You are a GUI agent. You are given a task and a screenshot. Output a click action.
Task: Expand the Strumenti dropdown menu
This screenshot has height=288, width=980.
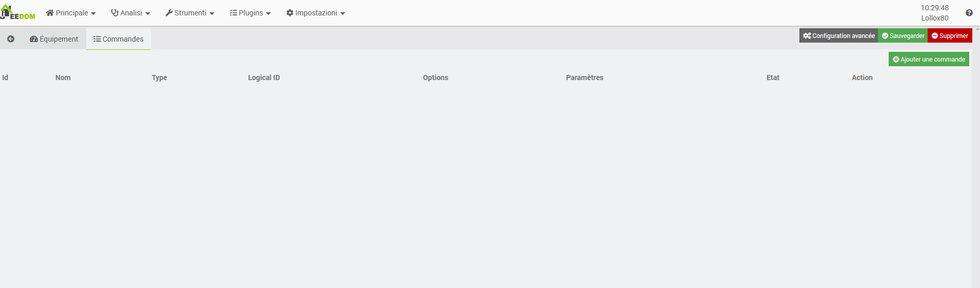189,13
